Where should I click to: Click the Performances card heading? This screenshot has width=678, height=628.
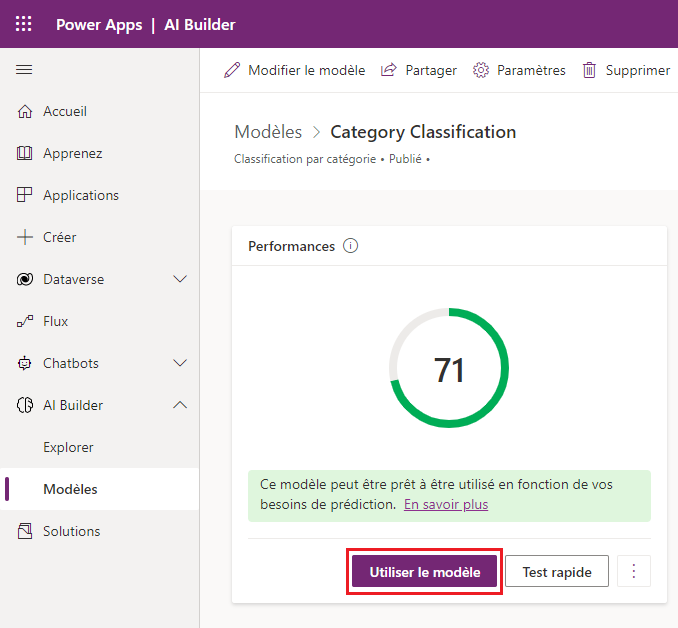(x=291, y=246)
